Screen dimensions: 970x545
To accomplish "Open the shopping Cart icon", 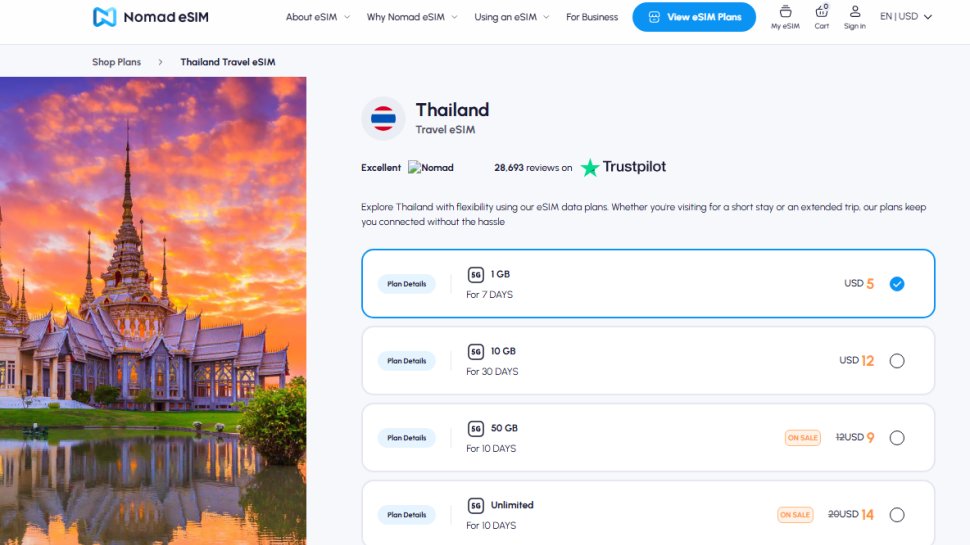I will pos(821,12).
